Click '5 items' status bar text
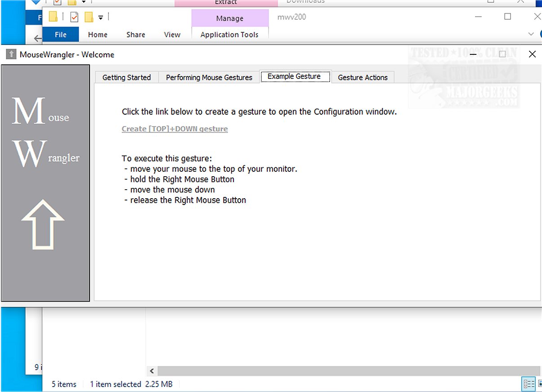 pyautogui.click(x=64, y=384)
